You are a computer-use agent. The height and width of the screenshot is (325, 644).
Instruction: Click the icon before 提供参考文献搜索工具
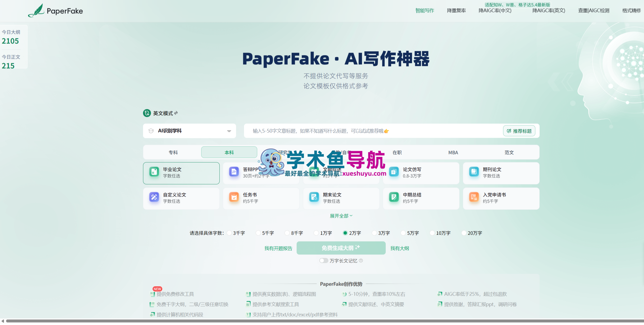pyautogui.click(x=248, y=304)
